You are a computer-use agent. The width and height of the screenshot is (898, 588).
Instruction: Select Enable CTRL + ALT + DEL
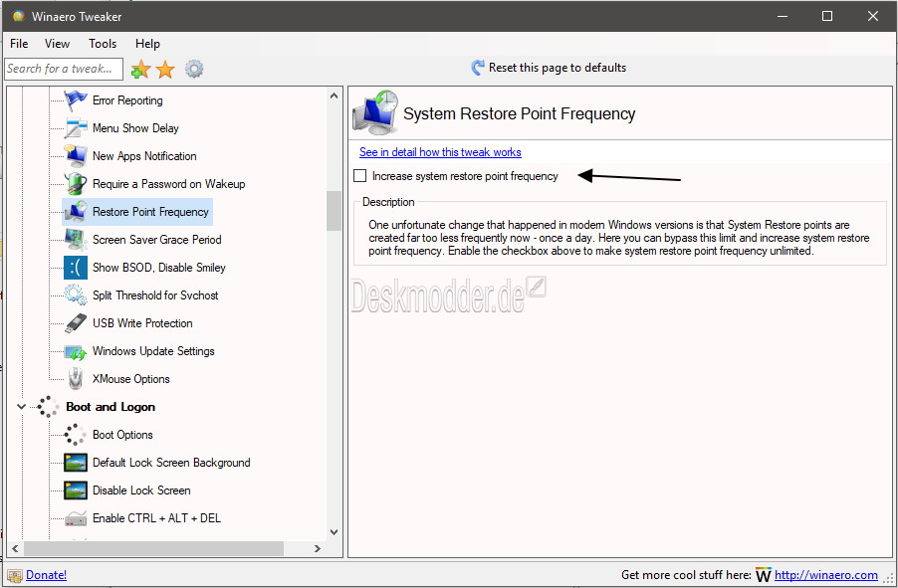click(x=156, y=518)
